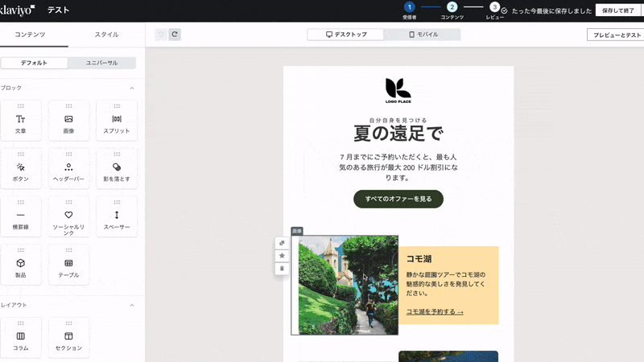Go to step 1 受信者
The height and width of the screenshot is (362, 644).
click(x=410, y=10)
